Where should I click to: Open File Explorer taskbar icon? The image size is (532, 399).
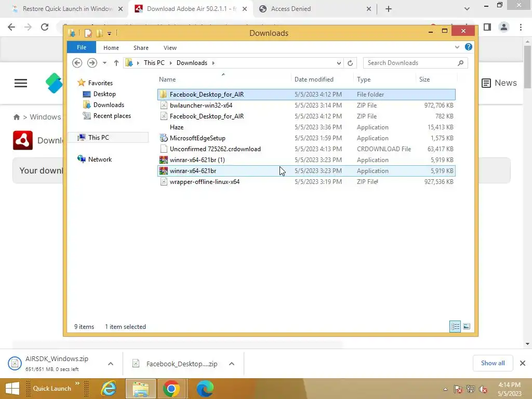point(140,389)
